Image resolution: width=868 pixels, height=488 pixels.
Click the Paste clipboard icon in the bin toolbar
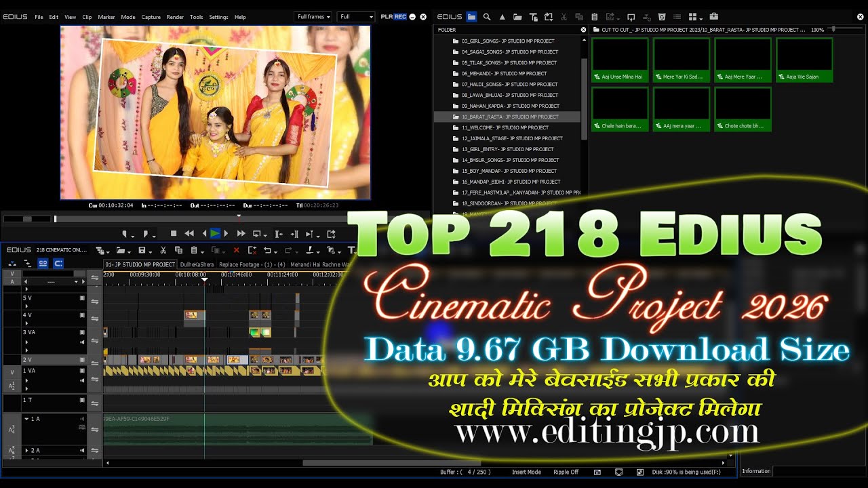point(594,17)
